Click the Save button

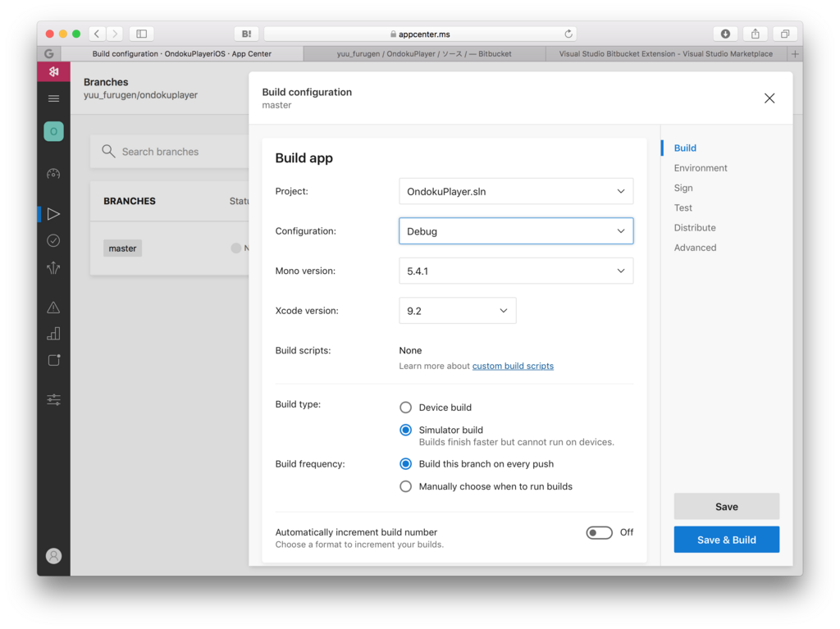point(727,506)
